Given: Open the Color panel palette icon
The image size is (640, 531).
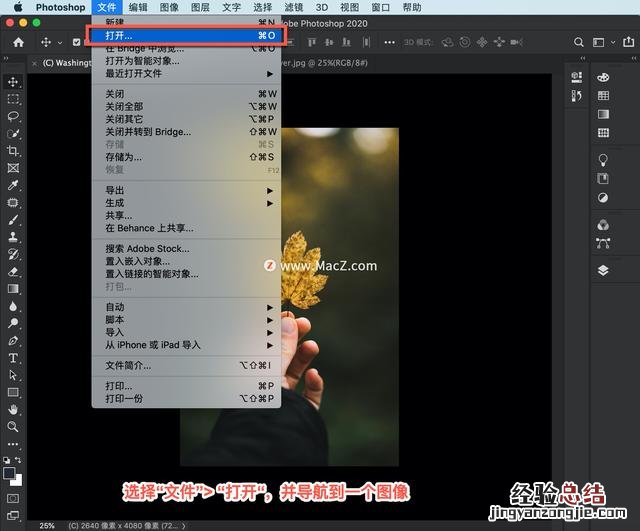Looking at the screenshot, I should (x=603, y=77).
